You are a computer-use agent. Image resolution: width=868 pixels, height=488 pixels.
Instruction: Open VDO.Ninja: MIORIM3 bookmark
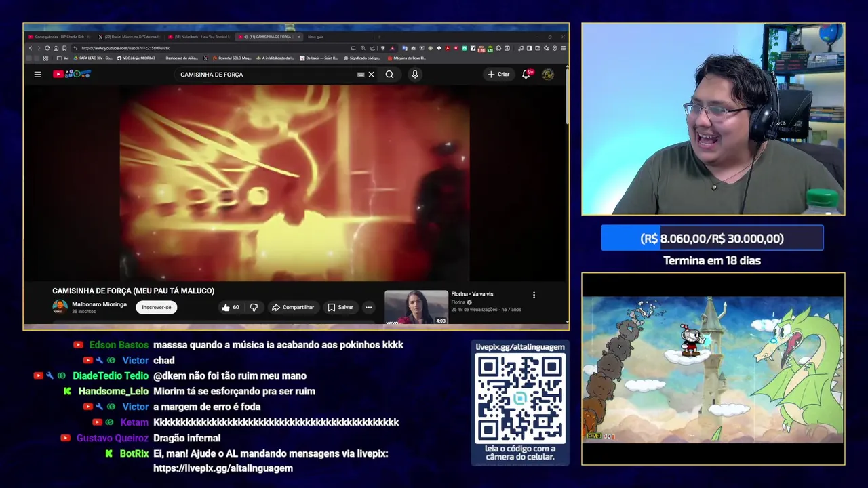tap(136, 58)
